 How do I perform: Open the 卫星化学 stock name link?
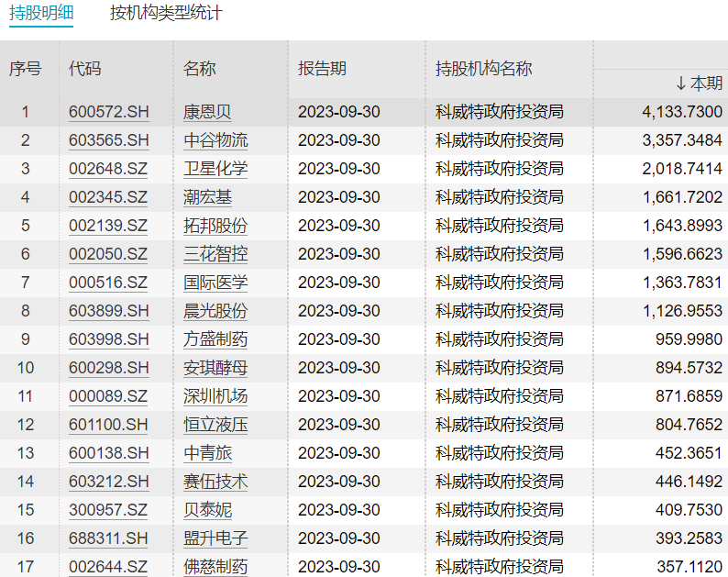(215, 169)
